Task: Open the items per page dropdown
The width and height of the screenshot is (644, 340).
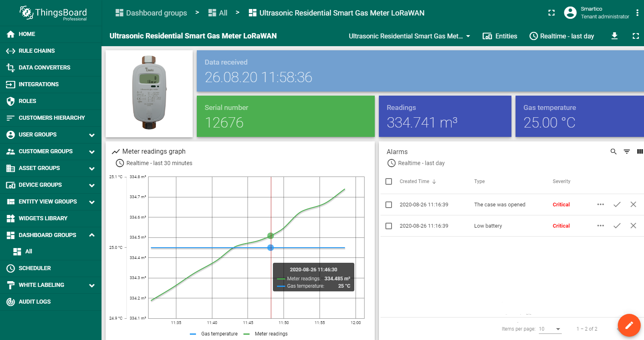Action: (550, 329)
